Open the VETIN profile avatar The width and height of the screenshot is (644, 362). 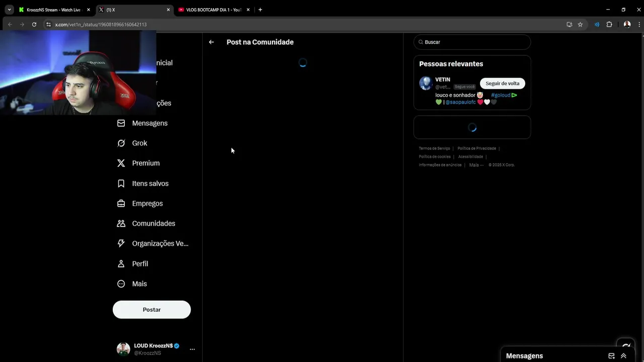426,83
